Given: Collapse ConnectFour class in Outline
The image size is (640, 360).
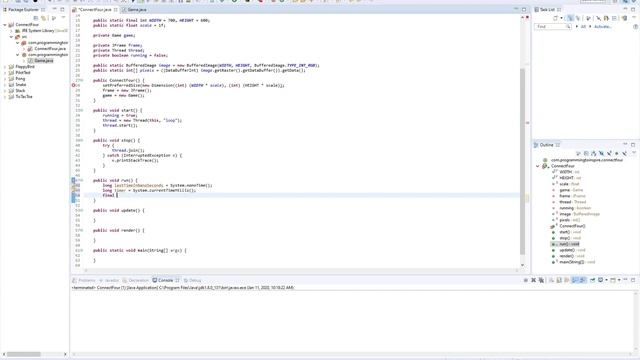Looking at the screenshot, I should pos(538,166).
